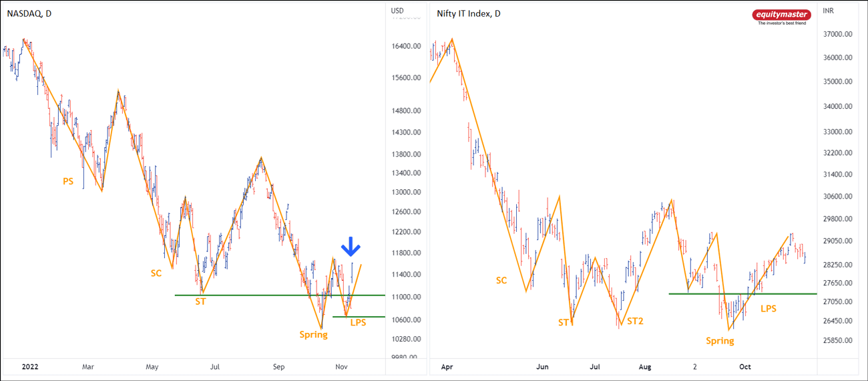Click the Spring label on NASDAQ chart
This screenshot has width=868, height=381.
click(x=313, y=335)
